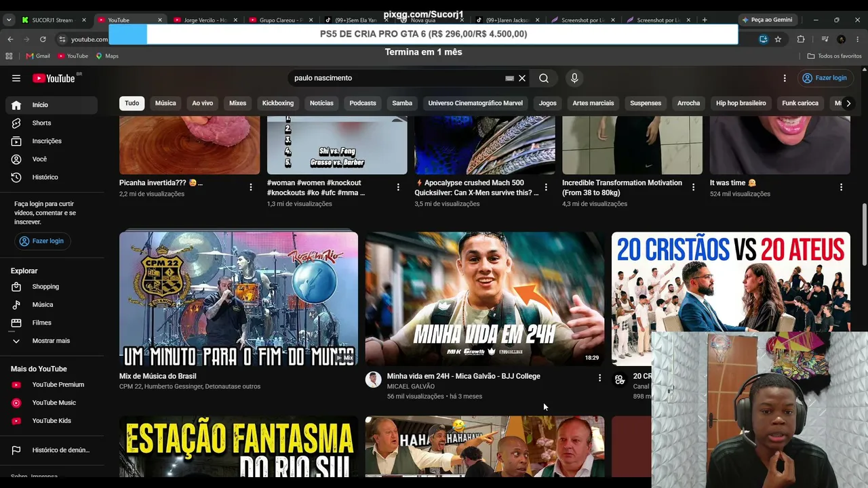Play the CPM 22 Mix de Música thumbnail
868x488 pixels.
239,299
